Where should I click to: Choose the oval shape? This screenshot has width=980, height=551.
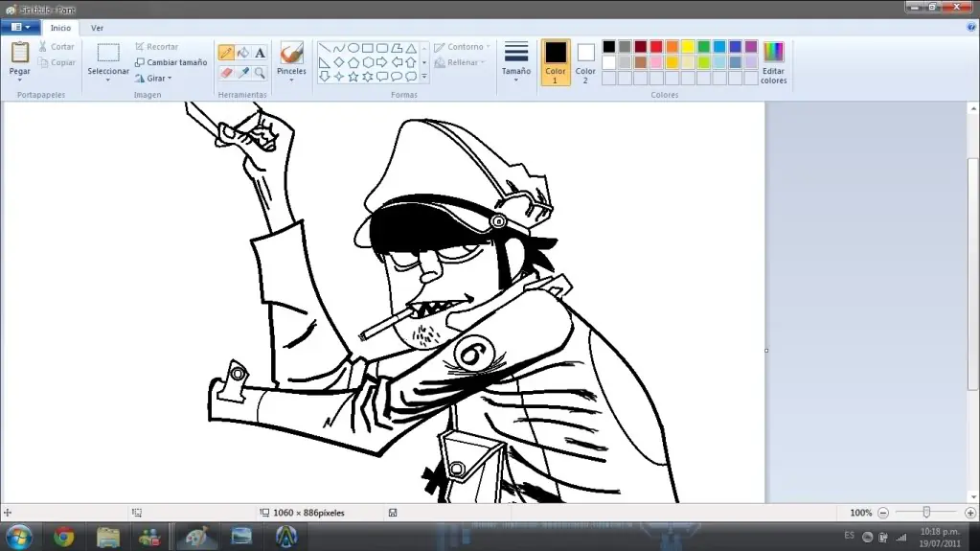click(353, 48)
